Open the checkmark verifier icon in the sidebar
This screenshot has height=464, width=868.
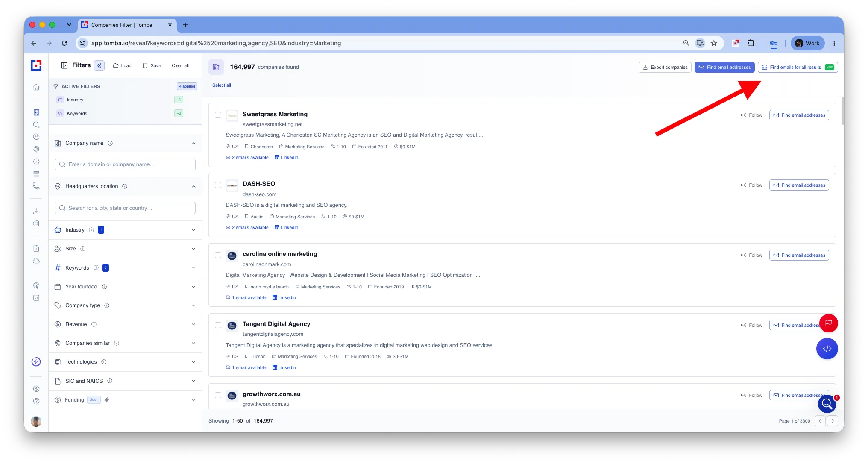[x=36, y=162]
